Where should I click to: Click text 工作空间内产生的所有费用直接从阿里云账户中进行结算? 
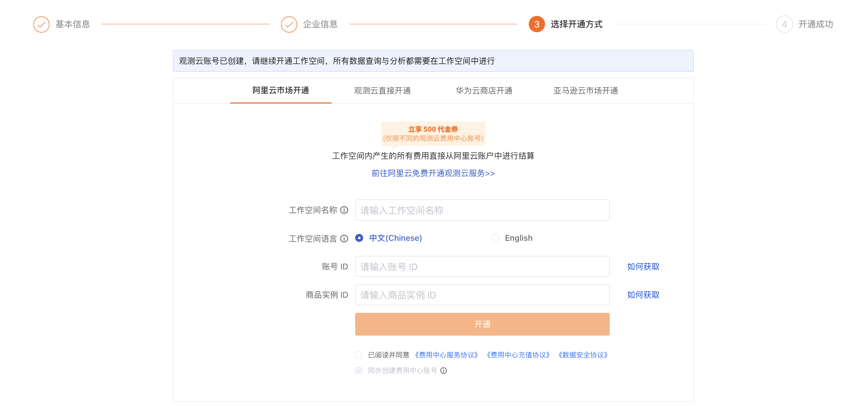click(x=433, y=156)
